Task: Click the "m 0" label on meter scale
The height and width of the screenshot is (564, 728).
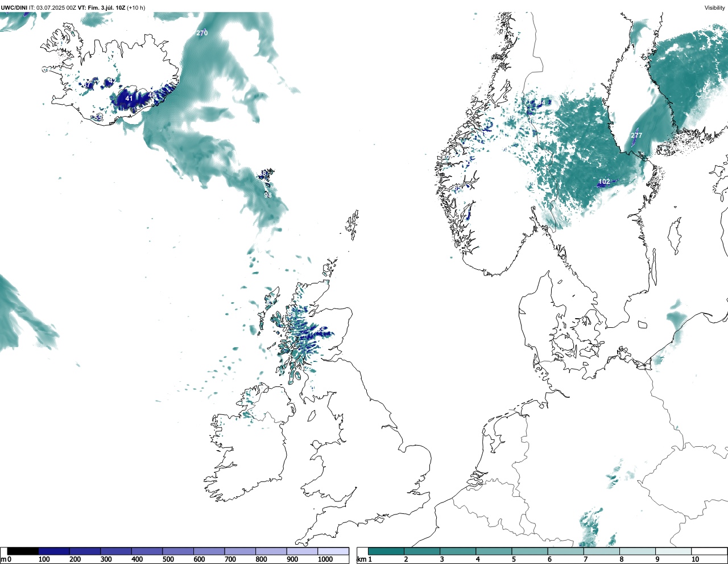Action: pos(6,559)
